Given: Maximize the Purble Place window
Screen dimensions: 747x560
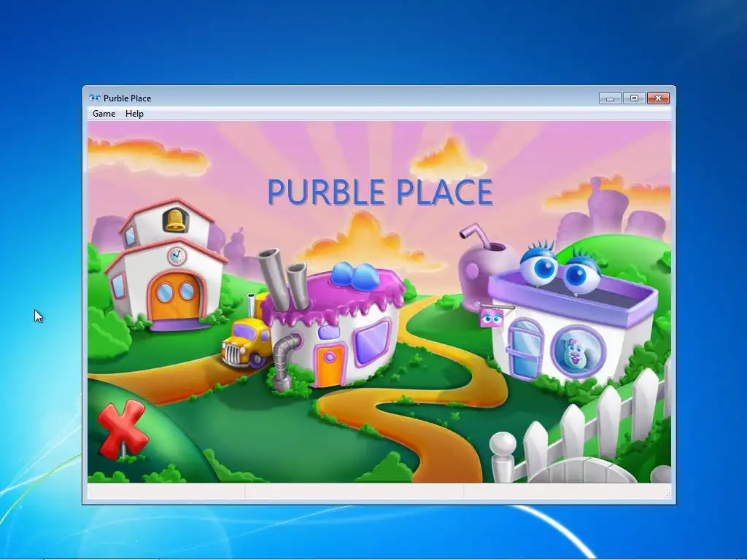Looking at the screenshot, I should pyautogui.click(x=634, y=98).
